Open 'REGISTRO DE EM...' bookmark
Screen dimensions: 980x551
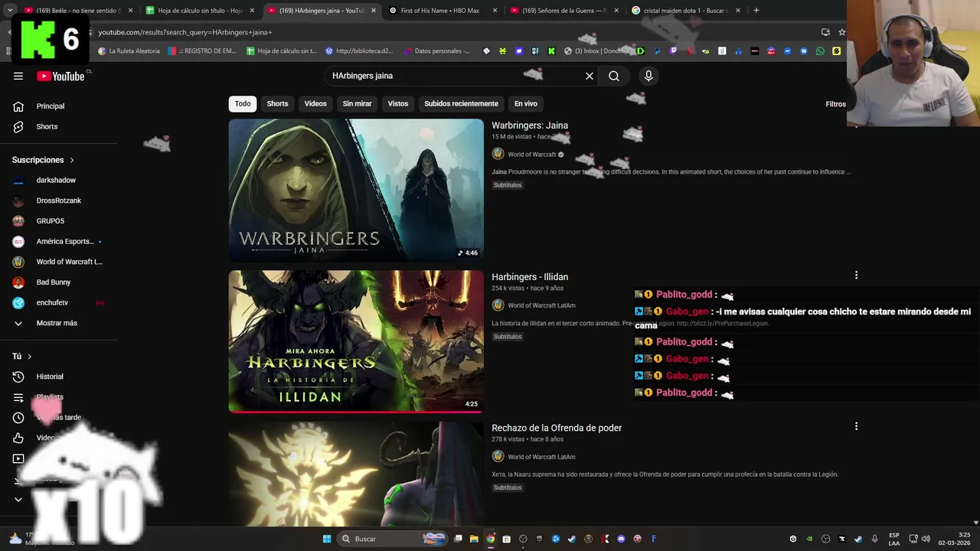coord(202,51)
